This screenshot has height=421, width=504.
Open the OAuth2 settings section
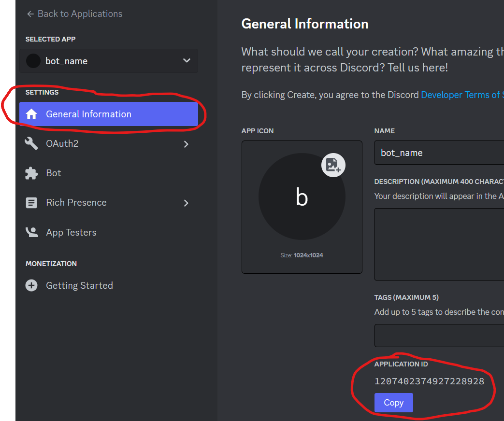[109, 143]
